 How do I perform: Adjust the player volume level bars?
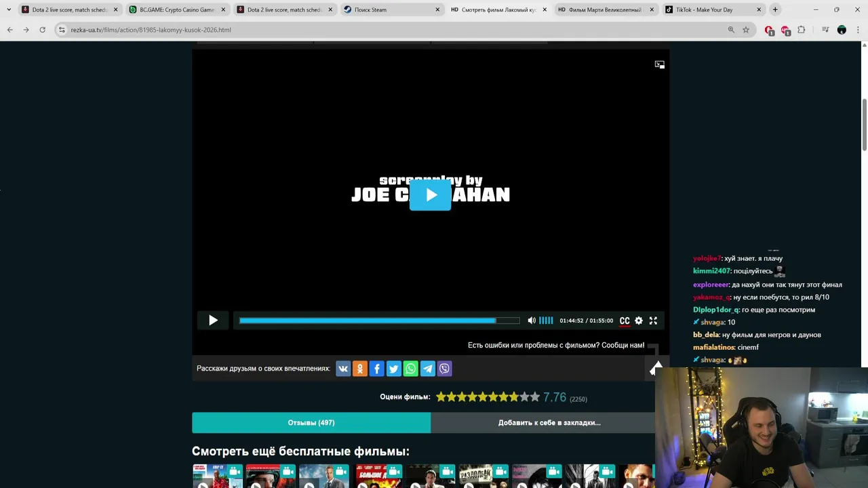coord(546,321)
